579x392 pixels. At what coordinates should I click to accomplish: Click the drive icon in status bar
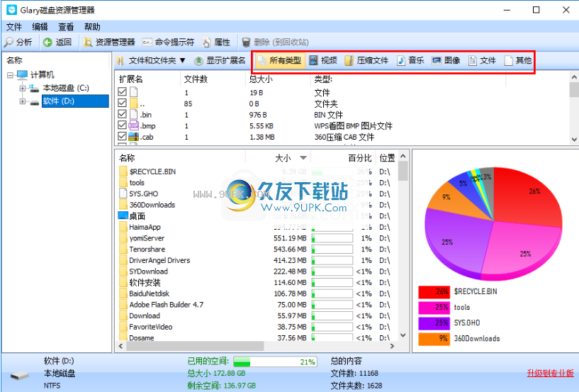click(x=20, y=376)
